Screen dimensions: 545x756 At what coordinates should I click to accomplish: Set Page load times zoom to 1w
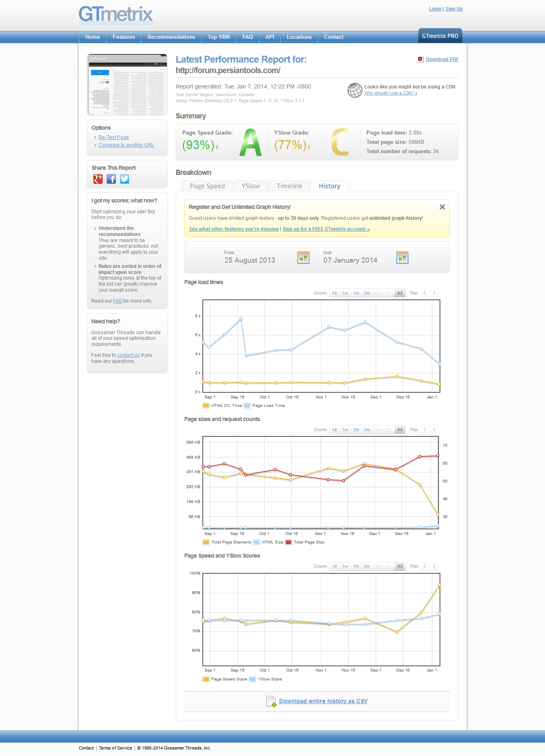click(x=345, y=293)
